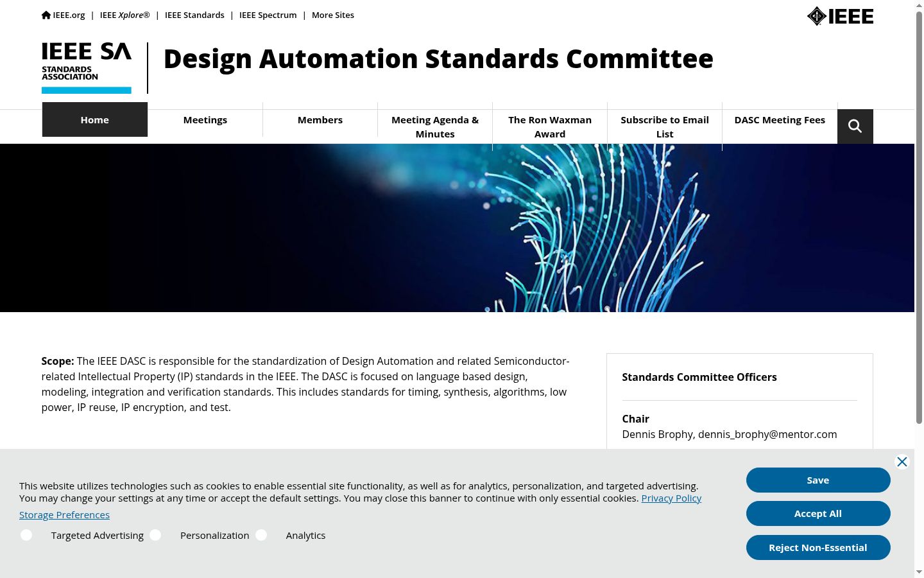The image size is (924, 578).
Task: Visit the IEEE Standards link
Action: coord(194,15)
